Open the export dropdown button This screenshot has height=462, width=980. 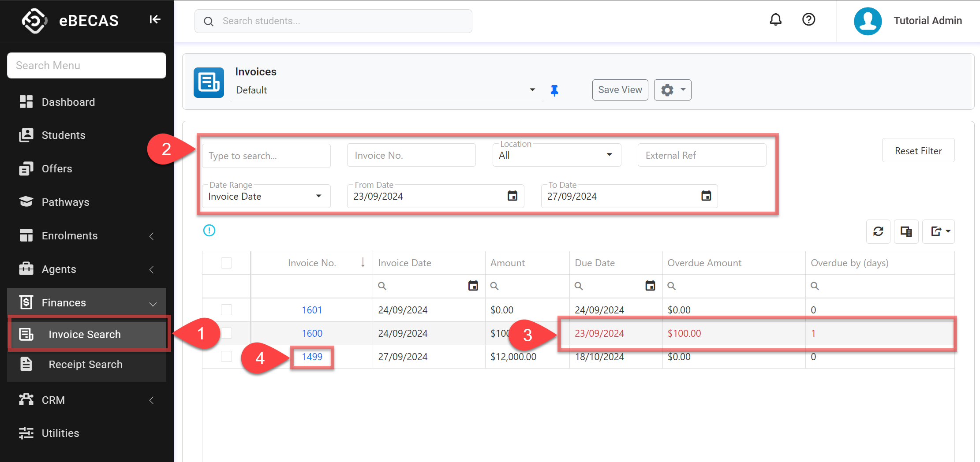[939, 231]
